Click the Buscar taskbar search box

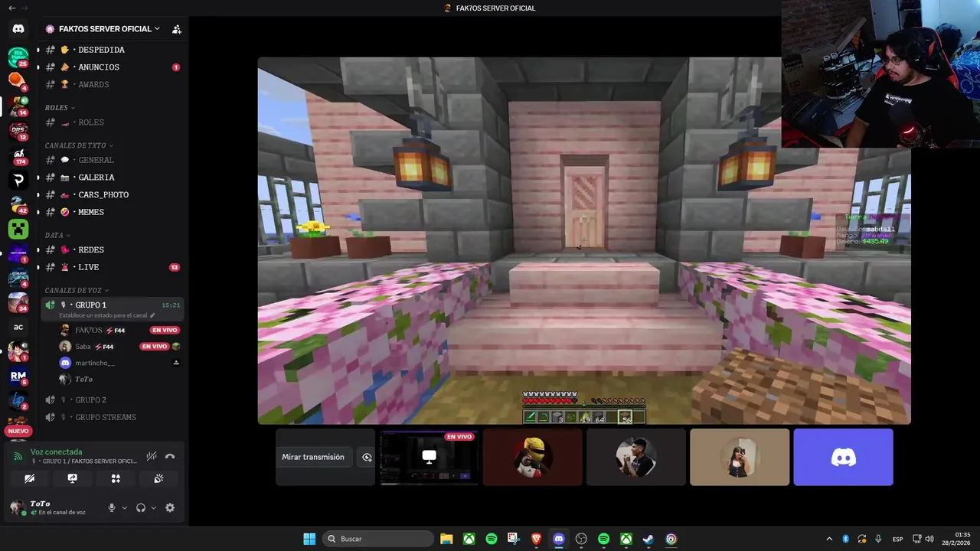pos(377,539)
